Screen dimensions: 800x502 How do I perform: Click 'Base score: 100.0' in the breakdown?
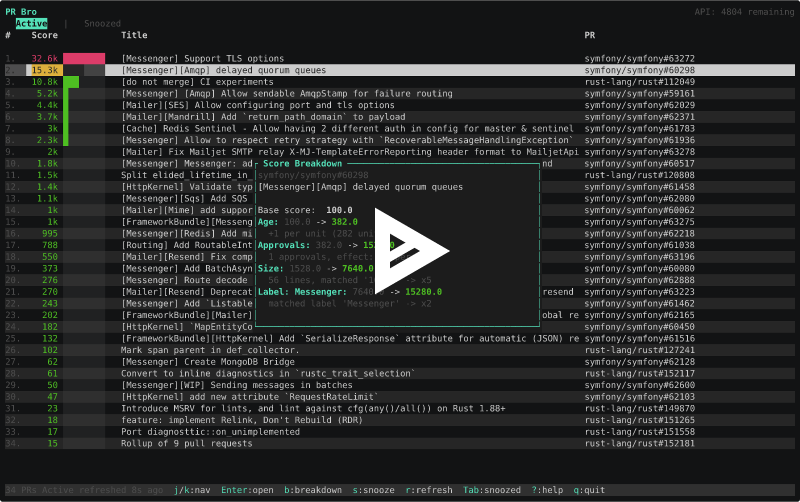pyautogui.click(x=305, y=210)
